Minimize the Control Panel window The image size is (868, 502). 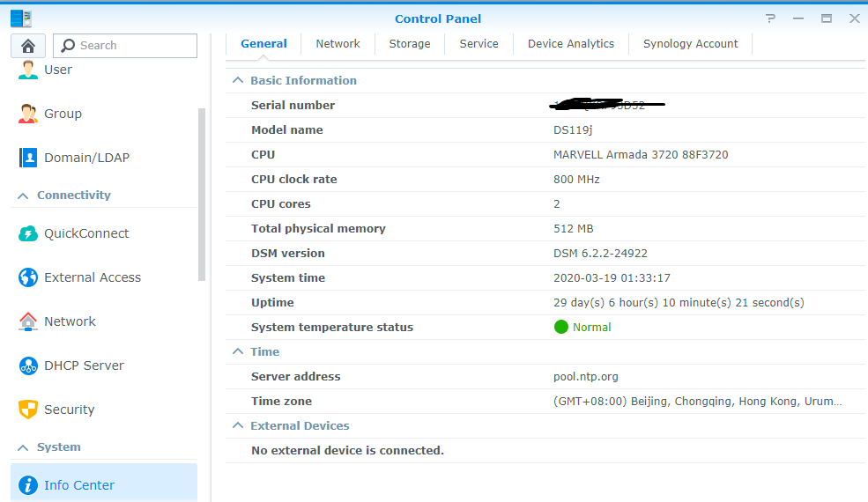click(x=798, y=18)
